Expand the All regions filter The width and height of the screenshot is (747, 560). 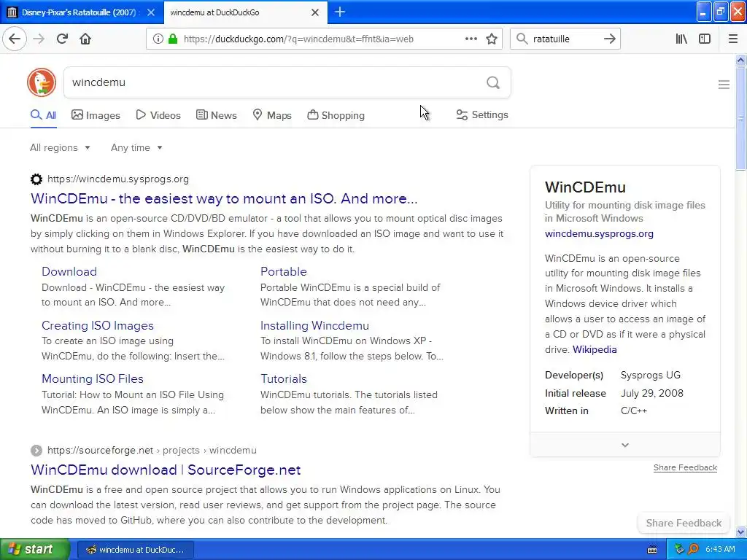click(x=60, y=147)
